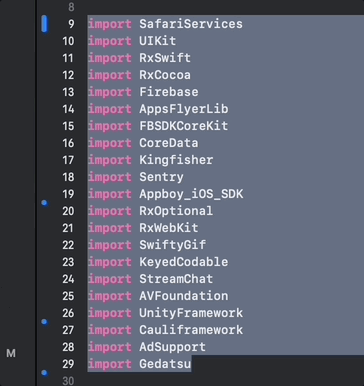The image size is (364, 386).
Task: Click line number 29 in gutter
Action: click(x=68, y=364)
